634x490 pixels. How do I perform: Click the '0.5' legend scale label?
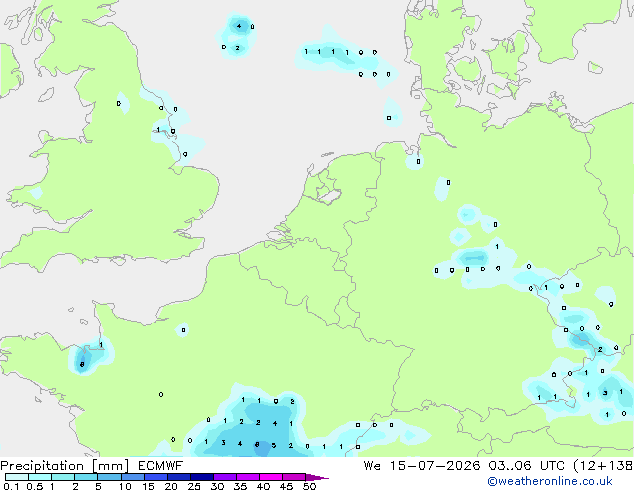pos(35,486)
